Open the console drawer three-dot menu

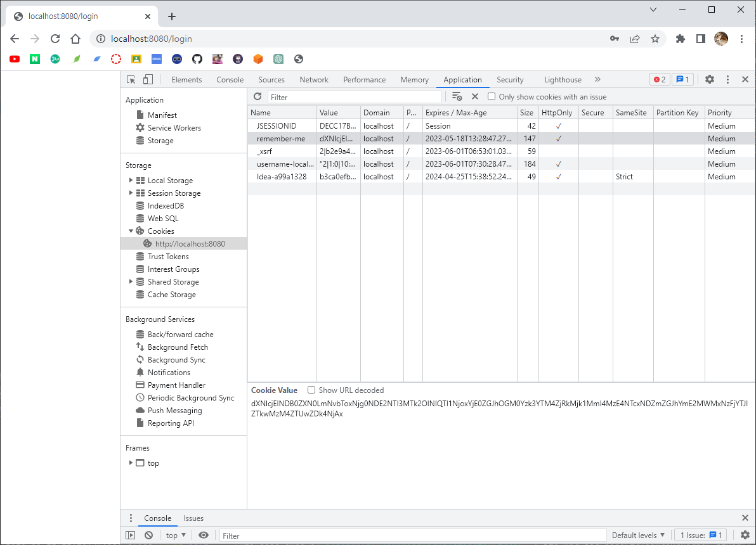131,518
